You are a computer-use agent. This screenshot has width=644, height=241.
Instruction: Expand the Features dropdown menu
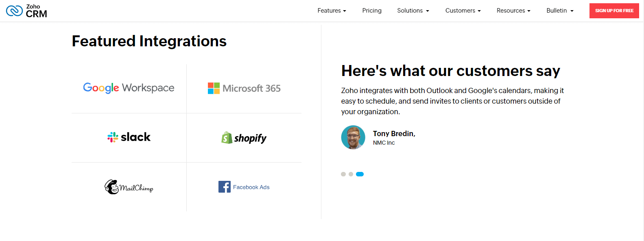click(x=332, y=11)
